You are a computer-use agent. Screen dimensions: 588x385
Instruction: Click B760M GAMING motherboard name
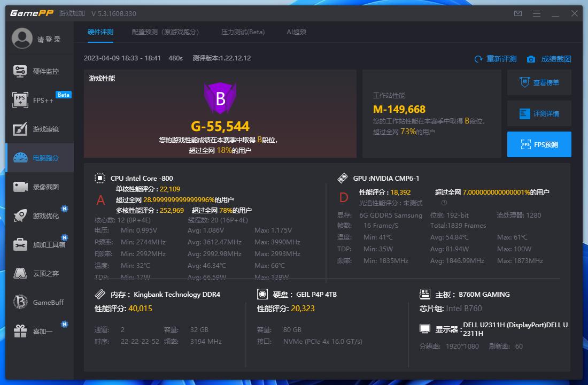[x=484, y=295]
